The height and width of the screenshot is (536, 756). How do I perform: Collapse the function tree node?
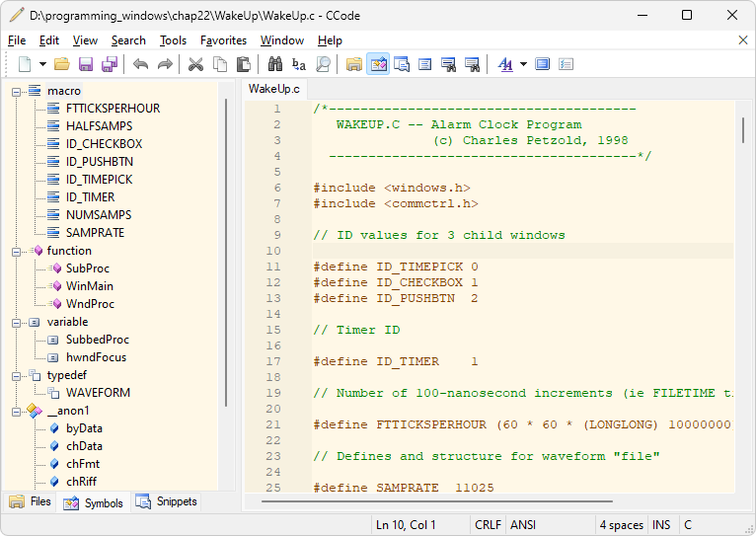pyautogui.click(x=16, y=251)
